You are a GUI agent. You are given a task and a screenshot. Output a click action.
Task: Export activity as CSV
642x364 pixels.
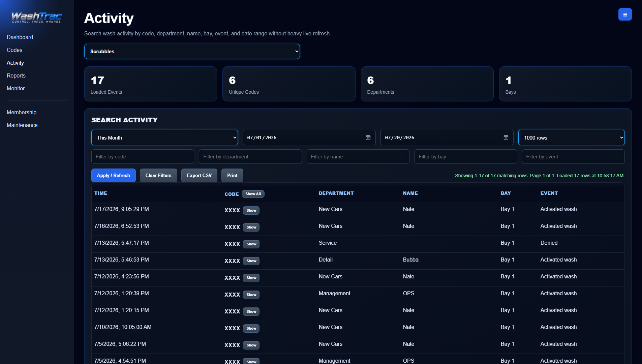tap(199, 175)
